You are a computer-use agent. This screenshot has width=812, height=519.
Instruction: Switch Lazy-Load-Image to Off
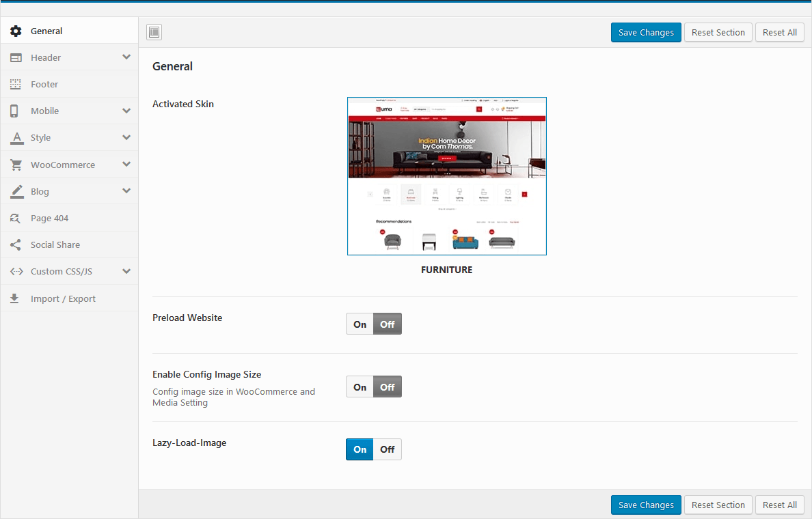pyautogui.click(x=388, y=449)
